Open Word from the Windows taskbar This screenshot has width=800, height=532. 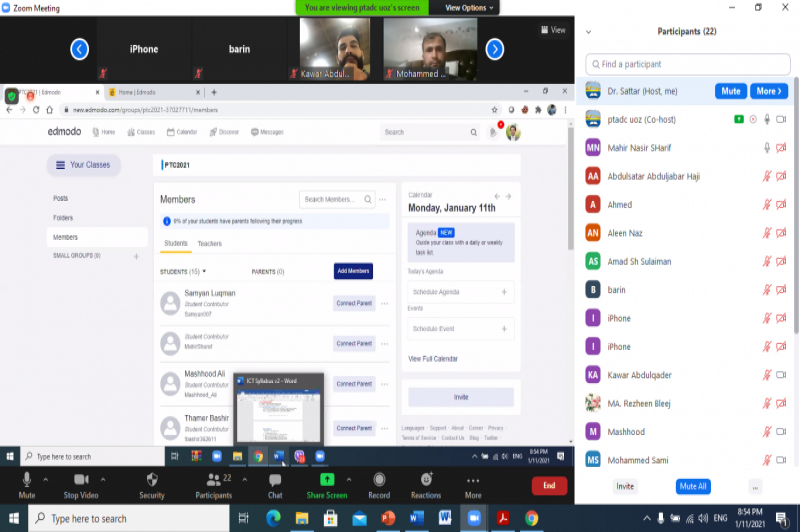(x=445, y=518)
